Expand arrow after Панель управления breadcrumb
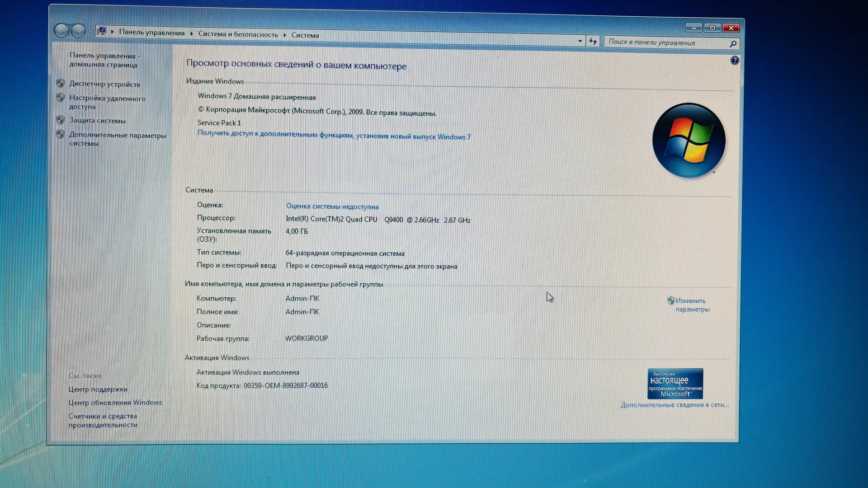 [x=192, y=33]
